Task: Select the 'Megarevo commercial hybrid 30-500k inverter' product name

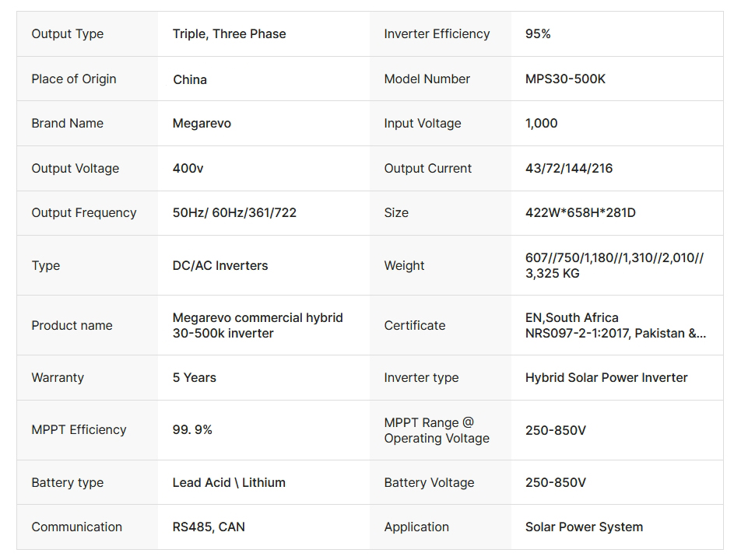Action: coord(258,326)
